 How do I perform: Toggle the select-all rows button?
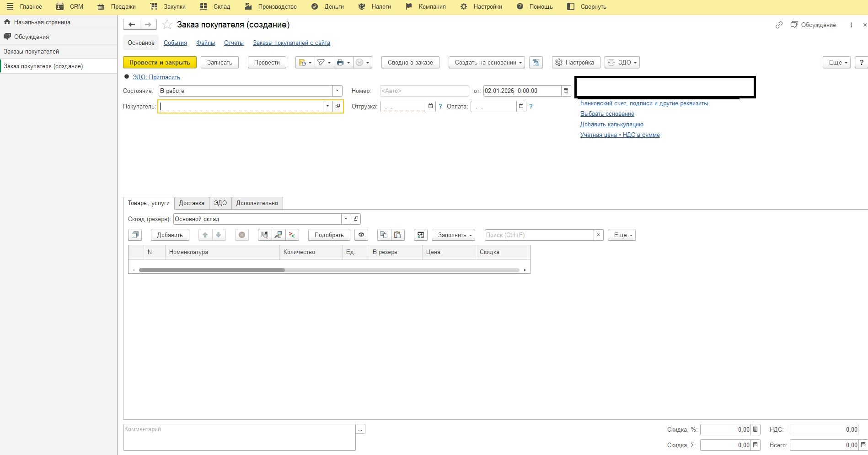click(x=135, y=235)
